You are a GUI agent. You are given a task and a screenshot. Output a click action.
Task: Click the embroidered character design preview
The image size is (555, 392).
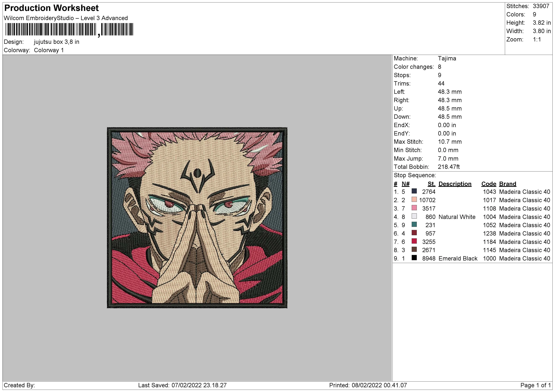pos(197,218)
